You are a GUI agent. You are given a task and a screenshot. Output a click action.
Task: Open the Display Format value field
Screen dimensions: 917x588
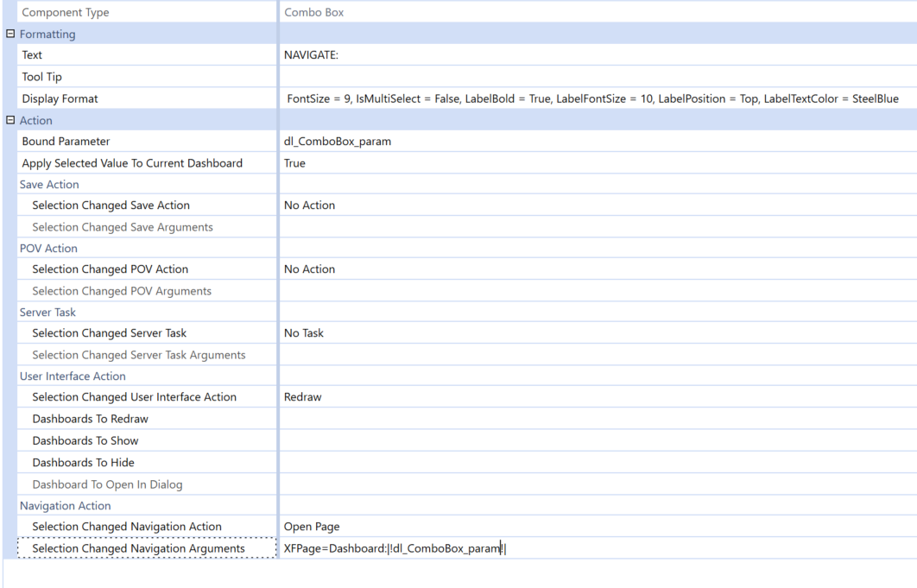click(x=596, y=99)
